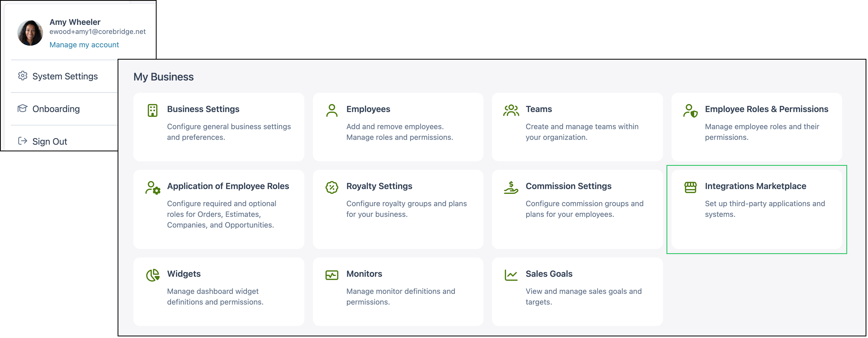The image size is (868, 338).
Task: Click the My Business heading
Action: 164,77
